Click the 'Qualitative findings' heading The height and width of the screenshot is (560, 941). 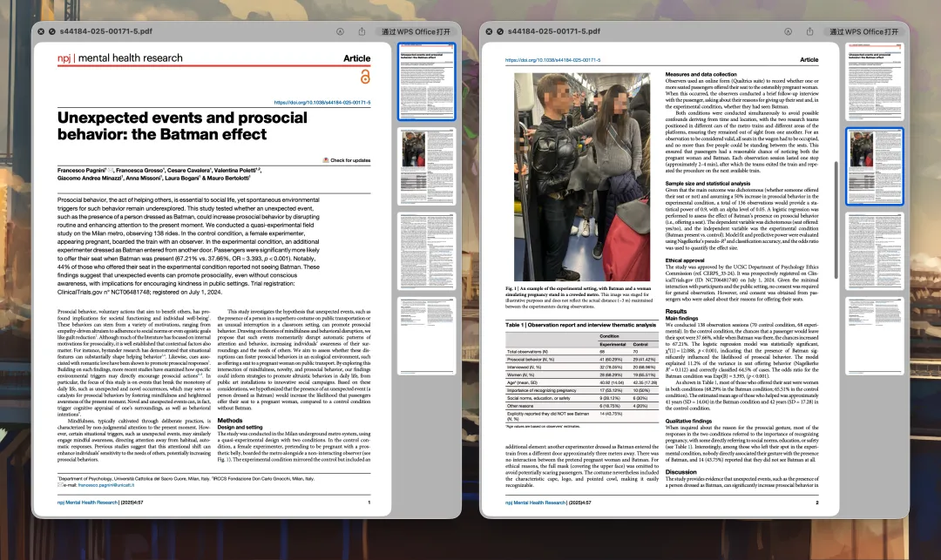[688, 421]
